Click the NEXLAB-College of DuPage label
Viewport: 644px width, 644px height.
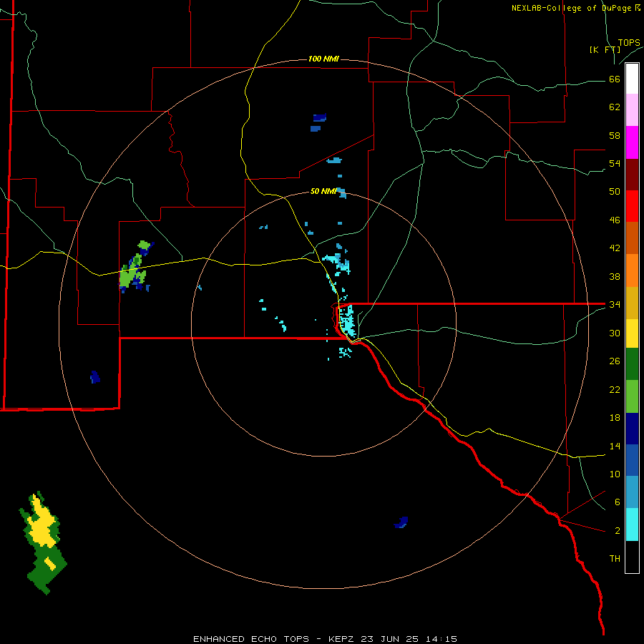click(576, 8)
